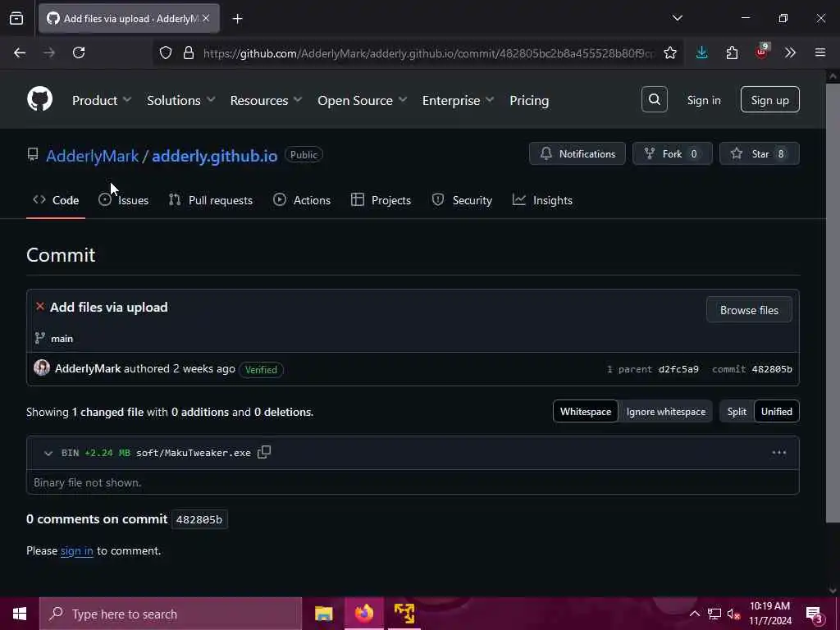Open the Firefox downloads panel
This screenshot has height=630, width=840.
(x=702, y=52)
